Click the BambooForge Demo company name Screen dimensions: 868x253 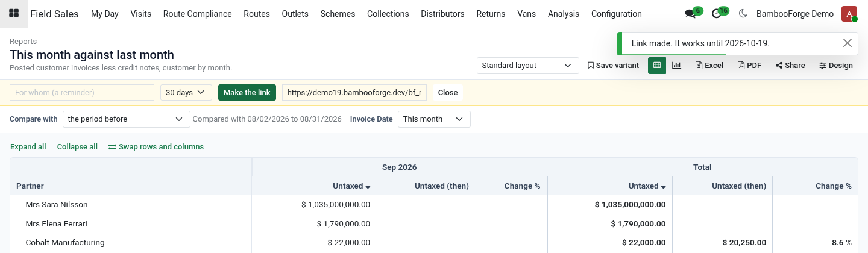(x=795, y=14)
